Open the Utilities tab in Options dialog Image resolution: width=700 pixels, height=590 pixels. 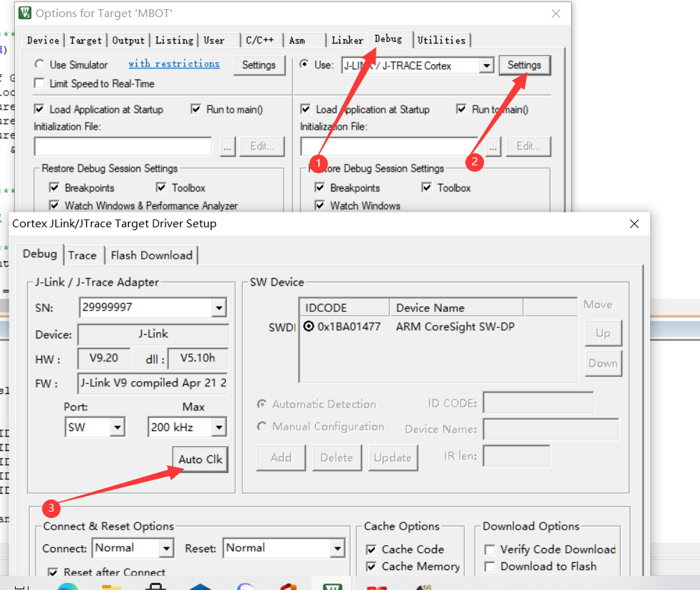[x=442, y=41]
